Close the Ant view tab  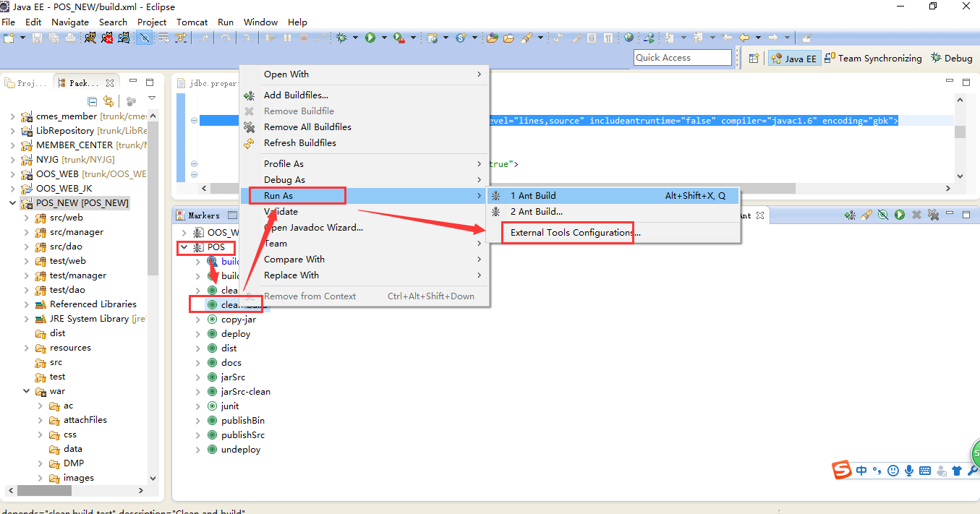click(759, 215)
